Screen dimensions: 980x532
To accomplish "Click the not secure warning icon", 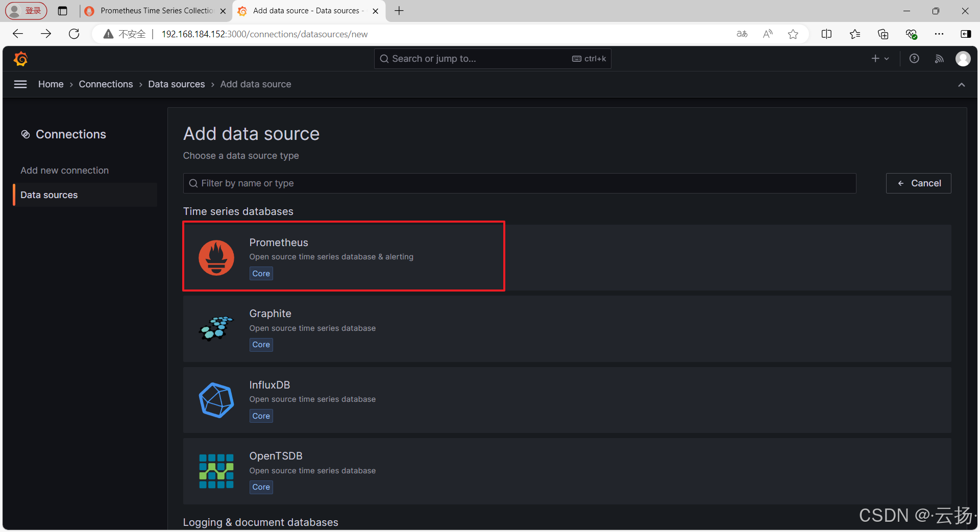I will point(108,34).
